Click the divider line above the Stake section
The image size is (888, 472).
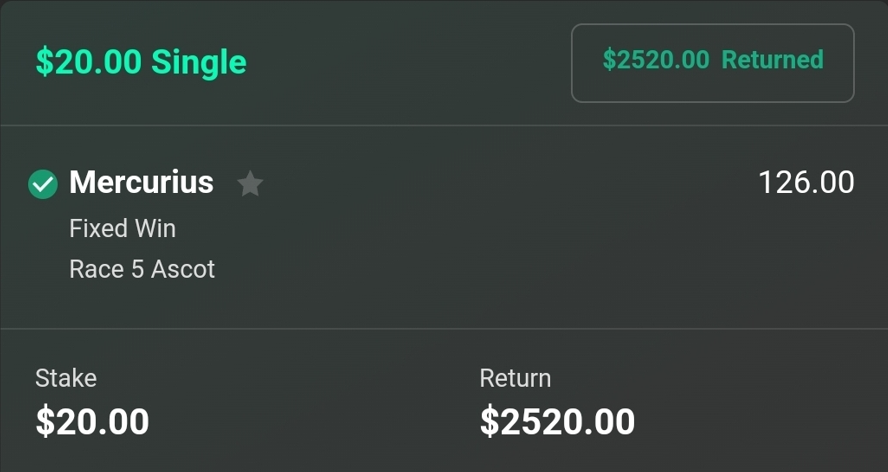444,328
